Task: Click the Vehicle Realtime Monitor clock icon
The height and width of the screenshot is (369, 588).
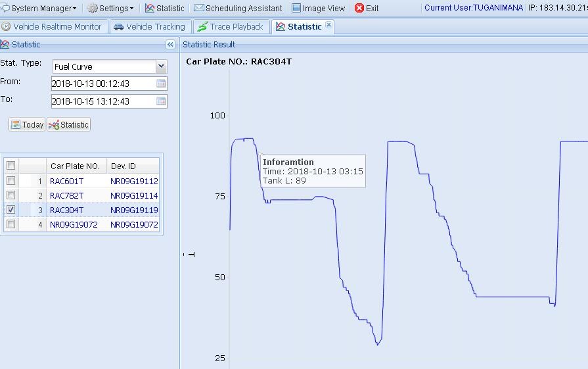Action: coord(6,26)
